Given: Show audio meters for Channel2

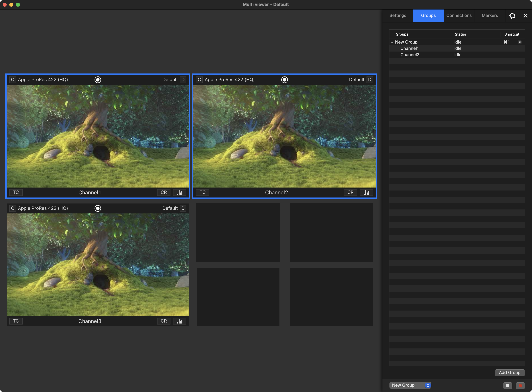Looking at the screenshot, I should [366, 193].
